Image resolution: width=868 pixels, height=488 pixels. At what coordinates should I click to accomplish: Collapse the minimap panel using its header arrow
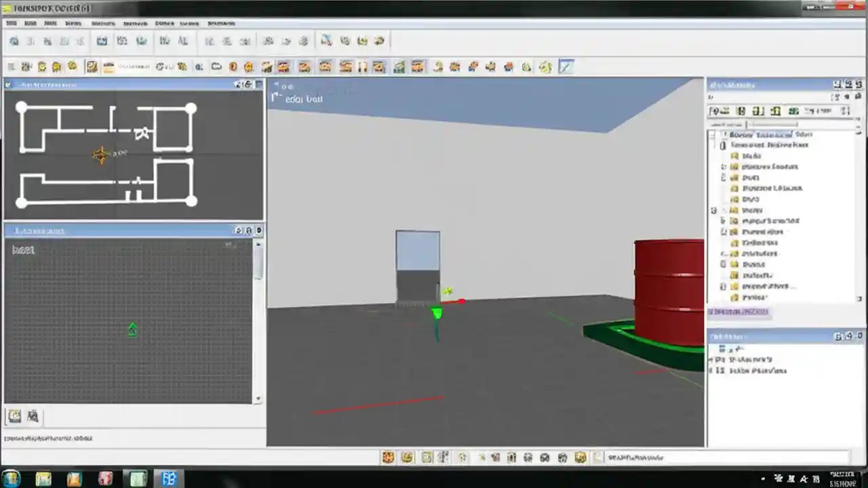pos(238,85)
